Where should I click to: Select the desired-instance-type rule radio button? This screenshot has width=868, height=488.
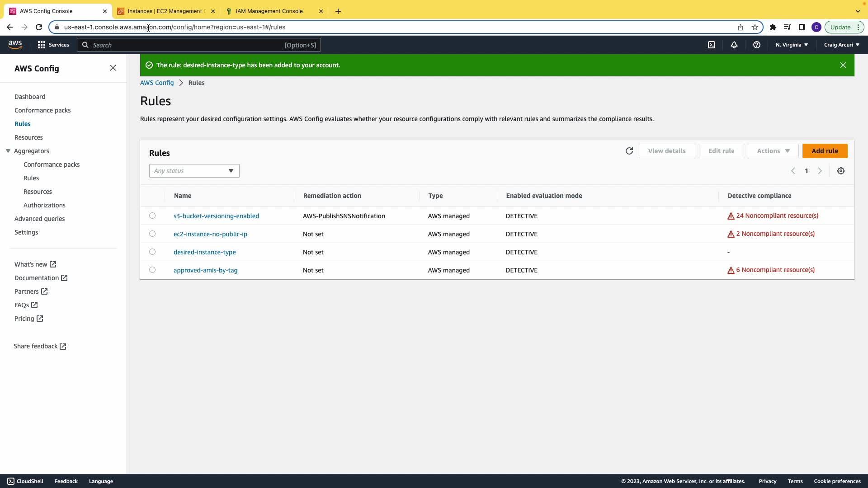pyautogui.click(x=152, y=252)
